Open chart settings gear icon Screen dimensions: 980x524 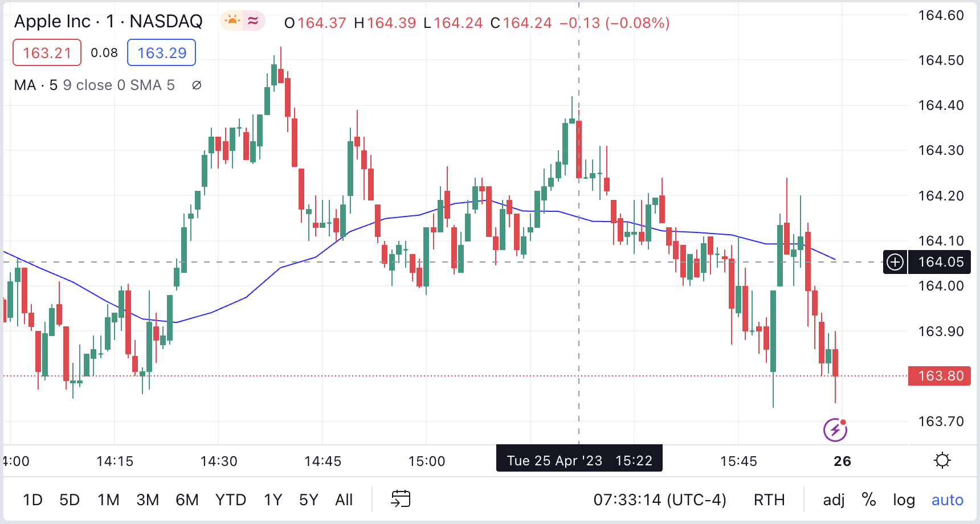click(x=942, y=460)
